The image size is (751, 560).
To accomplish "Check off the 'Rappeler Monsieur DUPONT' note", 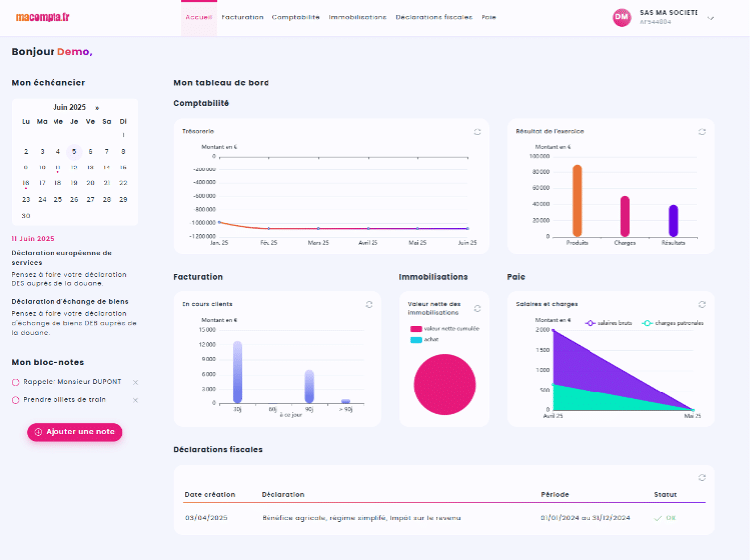I will (x=16, y=382).
